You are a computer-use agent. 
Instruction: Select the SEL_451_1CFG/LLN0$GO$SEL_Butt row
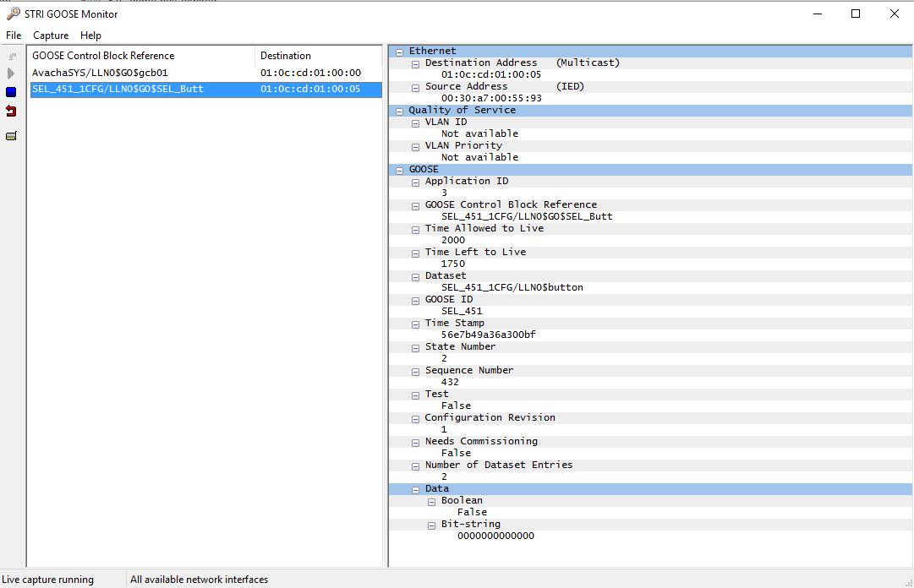(x=206, y=89)
